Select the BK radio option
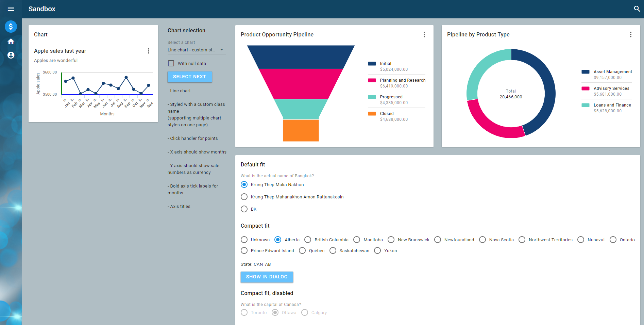Image resolution: width=644 pixels, height=325 pixels. coord(244,209)
